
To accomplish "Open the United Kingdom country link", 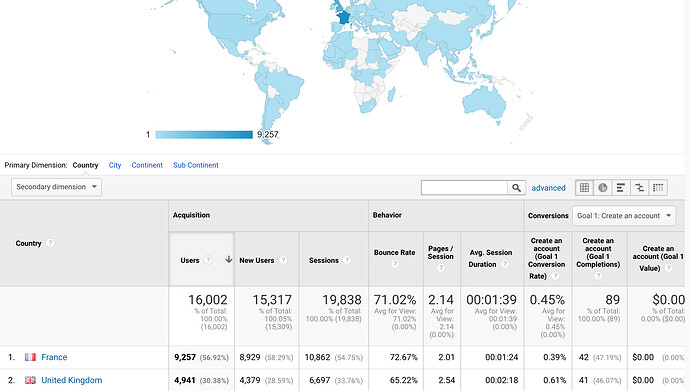I will pos(72,380).
